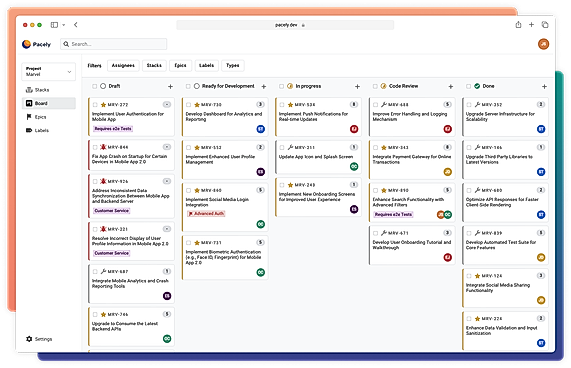Open the Labels filter dropdown
This screenshot has width=571, height=368.
[x=206, y=66]
